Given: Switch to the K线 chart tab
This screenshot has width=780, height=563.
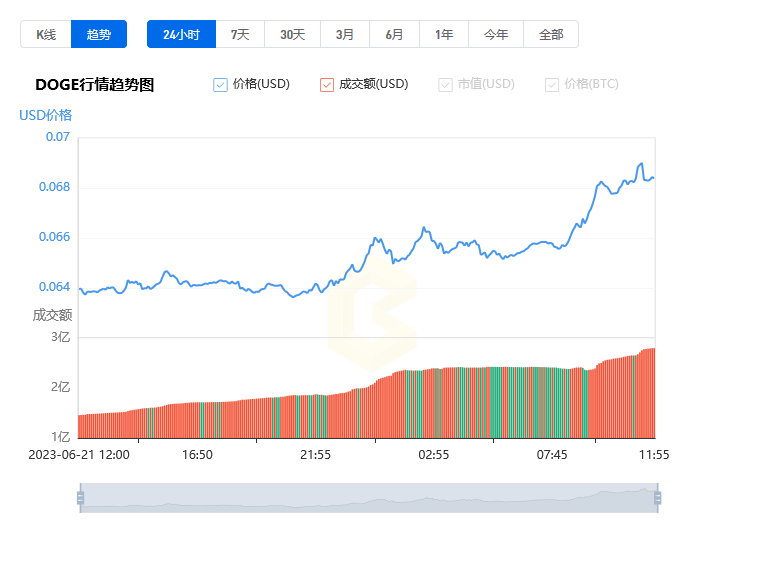Looking at the screenshot, I should pyautogui.click(x=46, y=34).
